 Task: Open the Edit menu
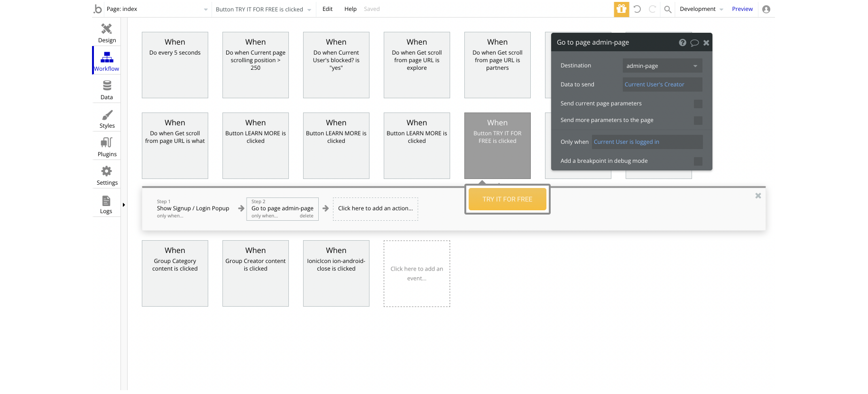327,9
